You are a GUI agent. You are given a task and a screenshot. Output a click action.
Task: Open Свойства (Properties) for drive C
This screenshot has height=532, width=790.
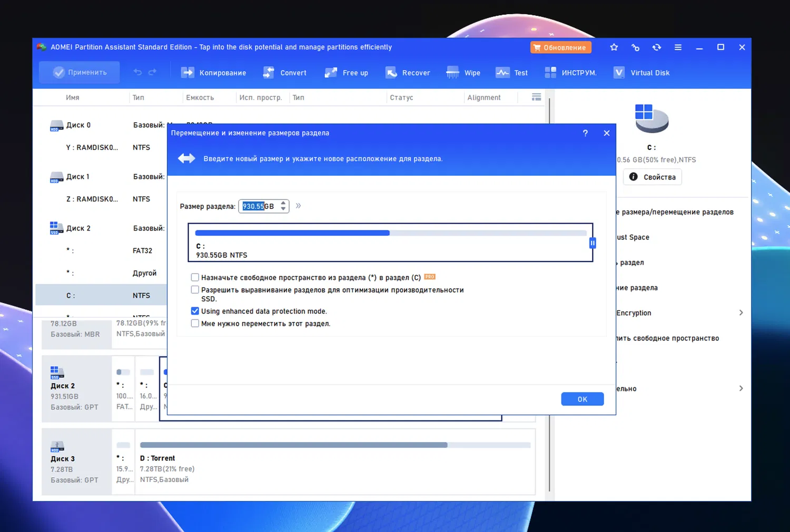(653, 177)
